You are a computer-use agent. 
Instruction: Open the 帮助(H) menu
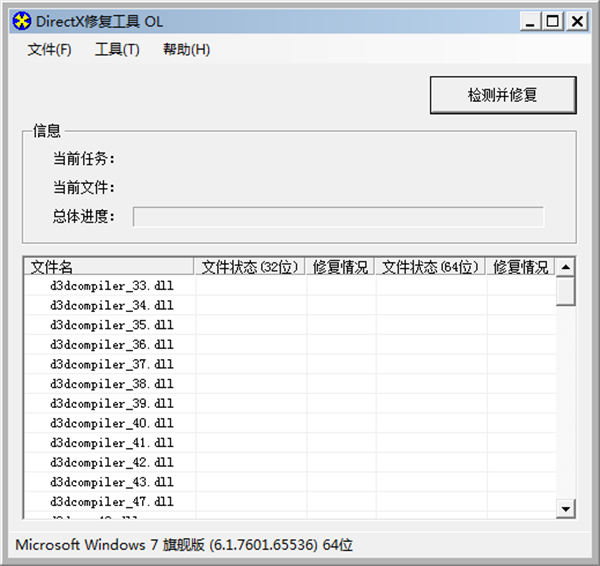[x=186, y=50]
